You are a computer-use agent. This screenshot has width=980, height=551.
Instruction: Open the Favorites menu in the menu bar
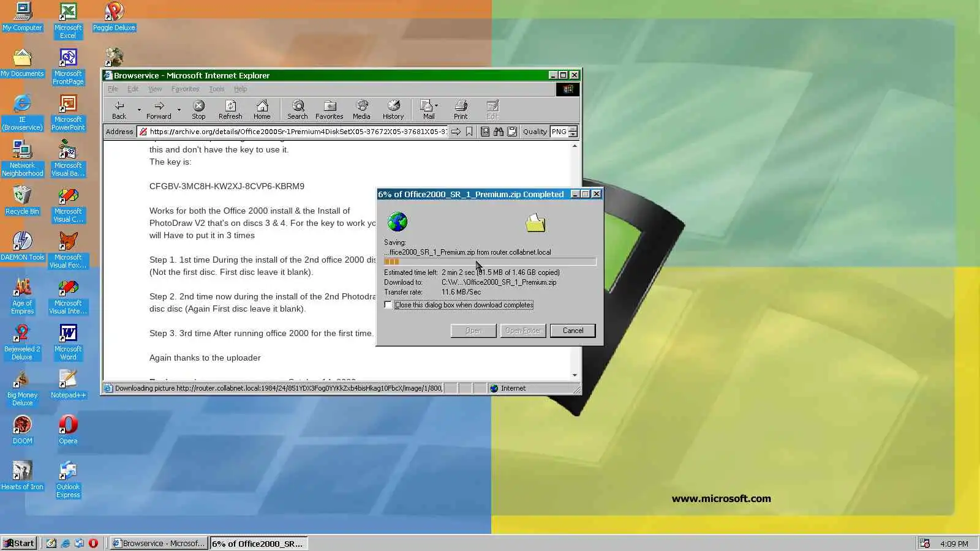185,89
